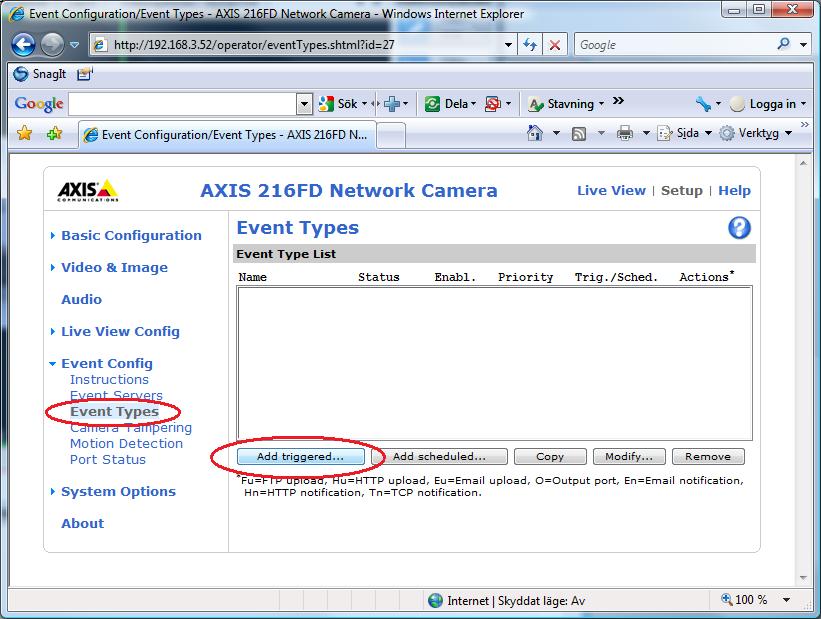Open Port Status page
The height and width of the screenshot is (619, 821).
coord(107,460)
